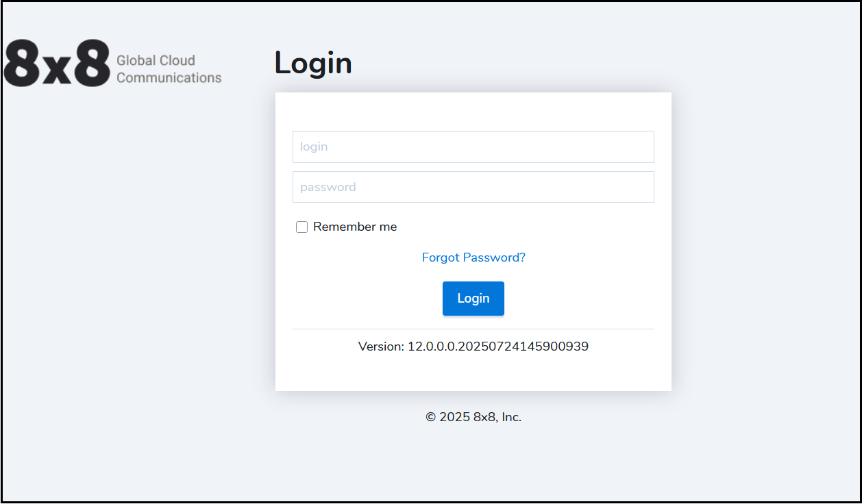
Task: Focus the login username field
Action: (x=473, y=147)
